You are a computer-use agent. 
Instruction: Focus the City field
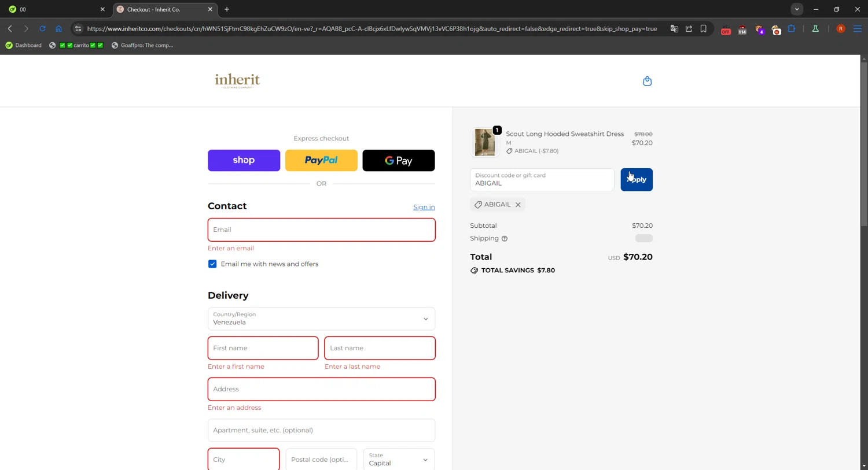[244, 460]
